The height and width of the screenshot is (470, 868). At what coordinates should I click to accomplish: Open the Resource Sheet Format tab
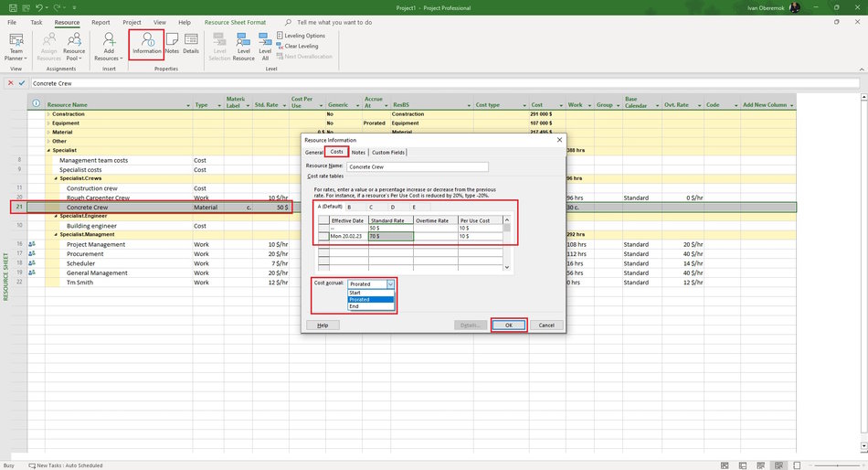pos(235,22)
